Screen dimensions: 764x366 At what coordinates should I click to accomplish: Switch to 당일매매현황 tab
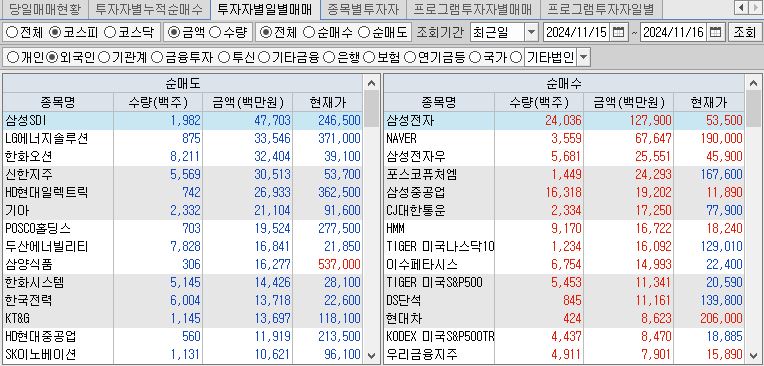(x=45, y=9)
